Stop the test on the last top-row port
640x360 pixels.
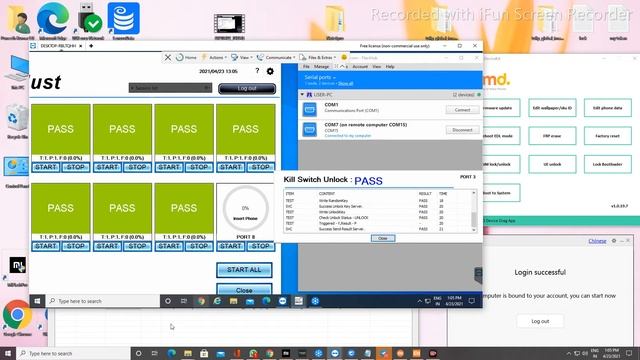tap(260, 167)
